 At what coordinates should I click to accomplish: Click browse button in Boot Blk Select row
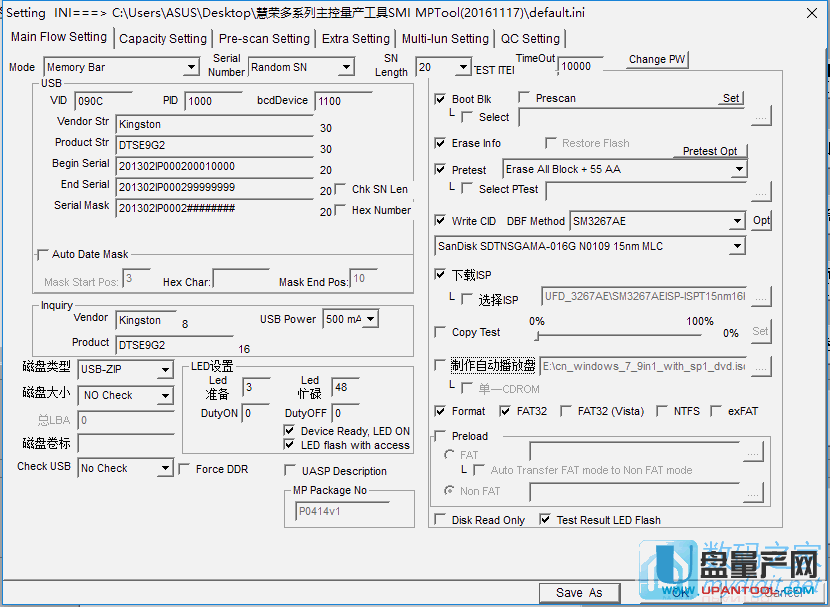[x=762, y=118]
